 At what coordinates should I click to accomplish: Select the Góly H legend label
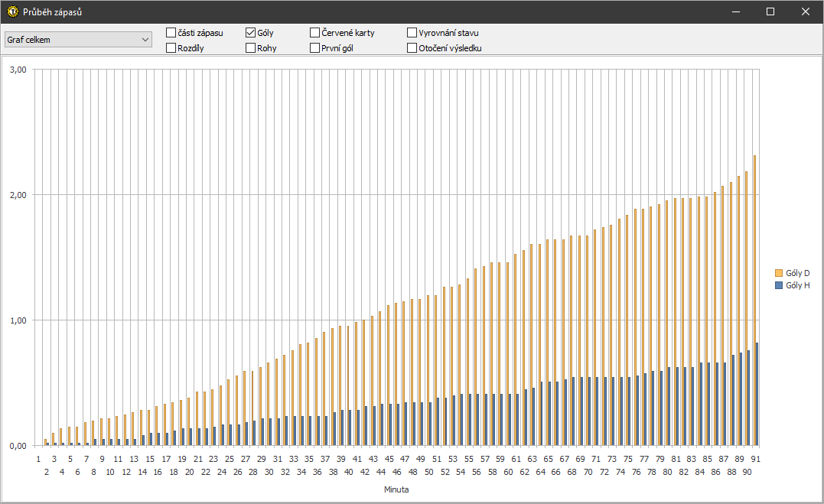[798, 285]
